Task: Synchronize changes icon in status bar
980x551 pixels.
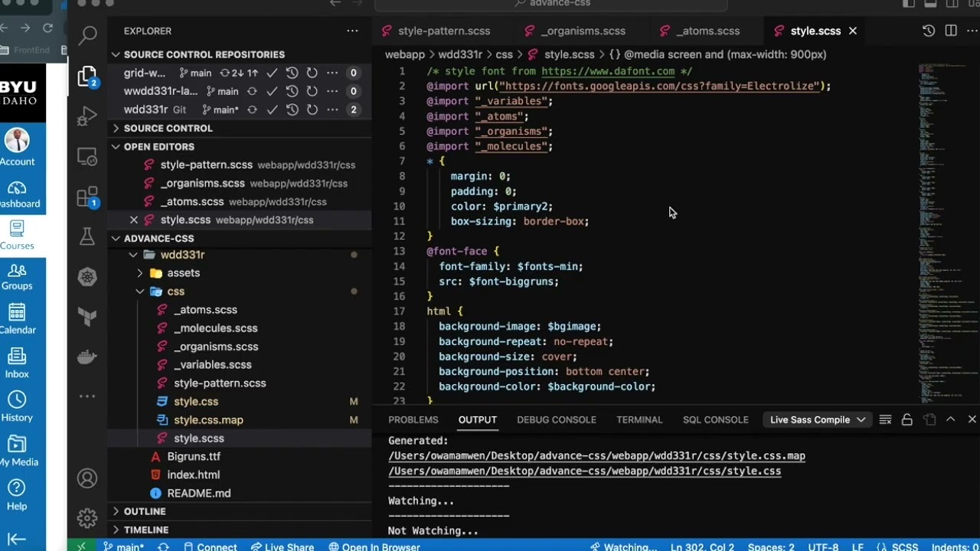Action: click(x=163, y=546)
